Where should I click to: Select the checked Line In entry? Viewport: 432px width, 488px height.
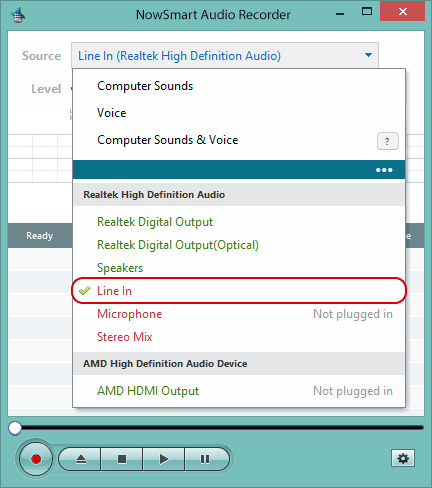(239, 291)
